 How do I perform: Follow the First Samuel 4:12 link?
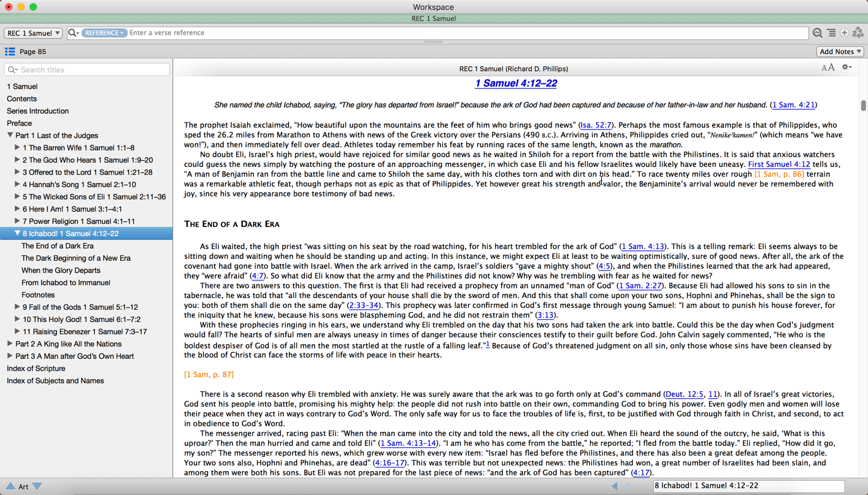pos(779,164)
